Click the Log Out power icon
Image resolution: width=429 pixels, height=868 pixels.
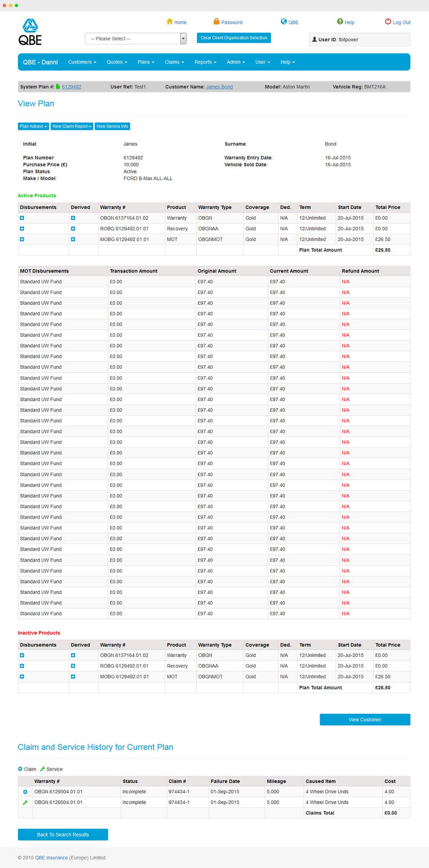(x=388, y=22)
